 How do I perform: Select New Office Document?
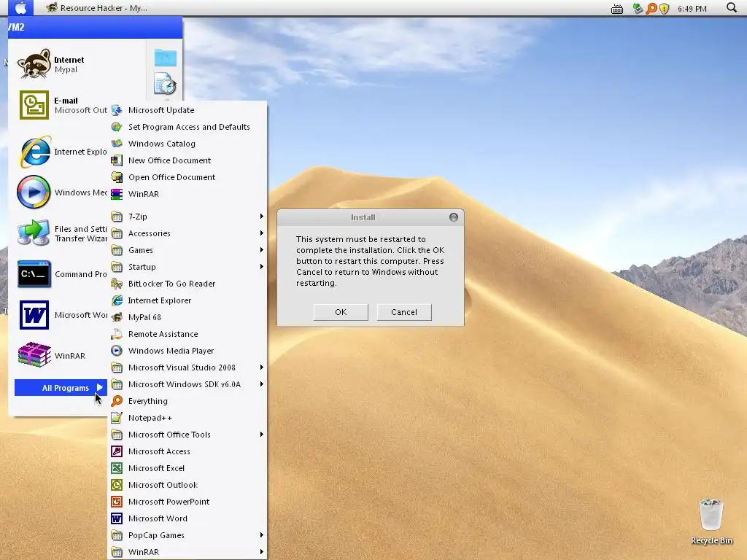(x=187, y=160)
